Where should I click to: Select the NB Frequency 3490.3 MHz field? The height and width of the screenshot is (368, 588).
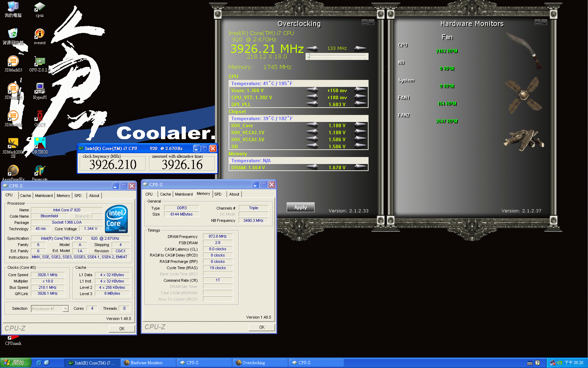[253, 220]
